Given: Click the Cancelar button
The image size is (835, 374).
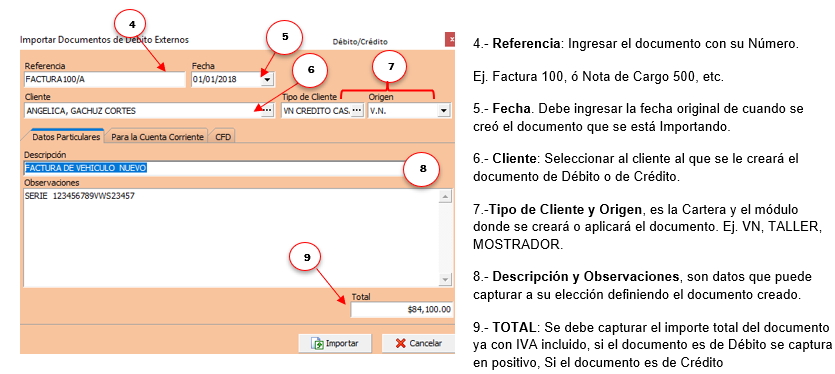Looking at the screenshot, I should [x=418, y=343].
